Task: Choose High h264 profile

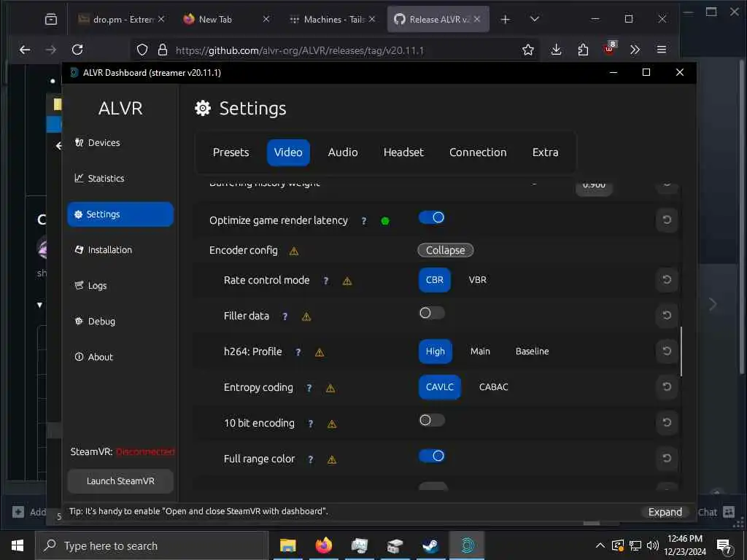Action: [x=435, y=351]
